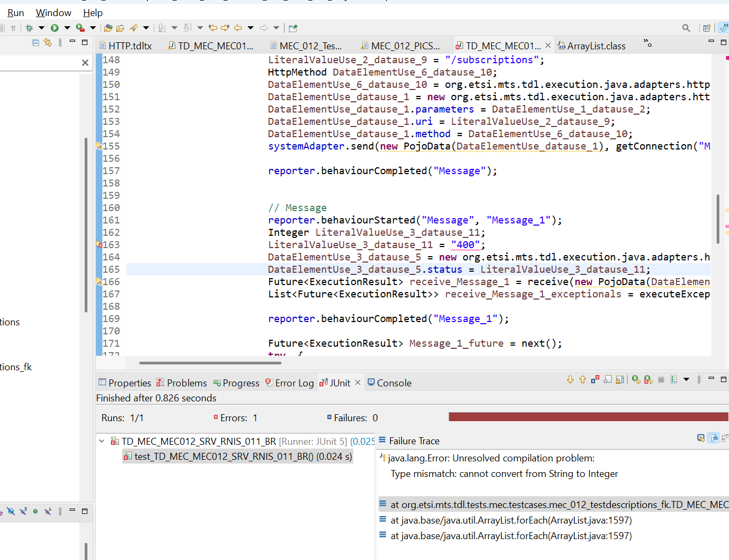729x560 pixels.
Task: Open the Problems view tab
Action: (x=182, y=383)
